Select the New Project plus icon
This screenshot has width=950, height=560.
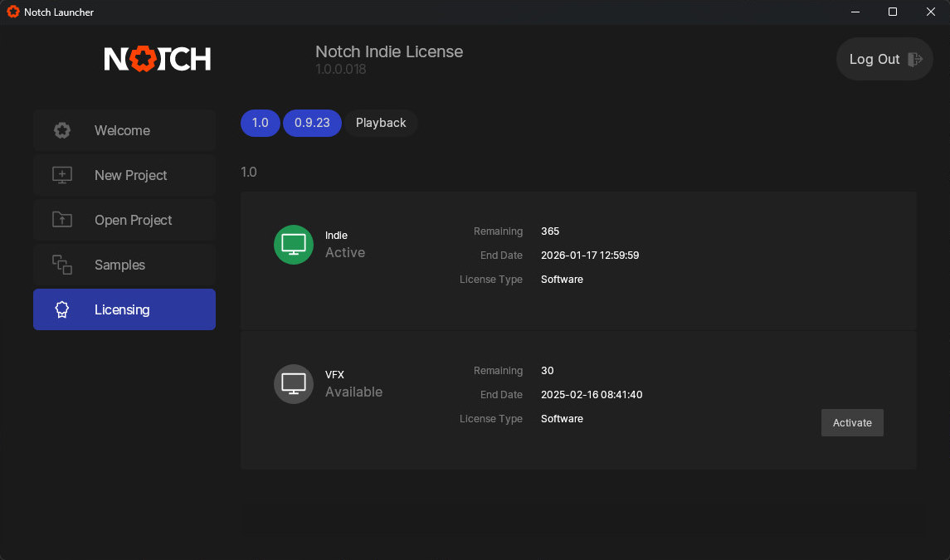pos(61,175)
